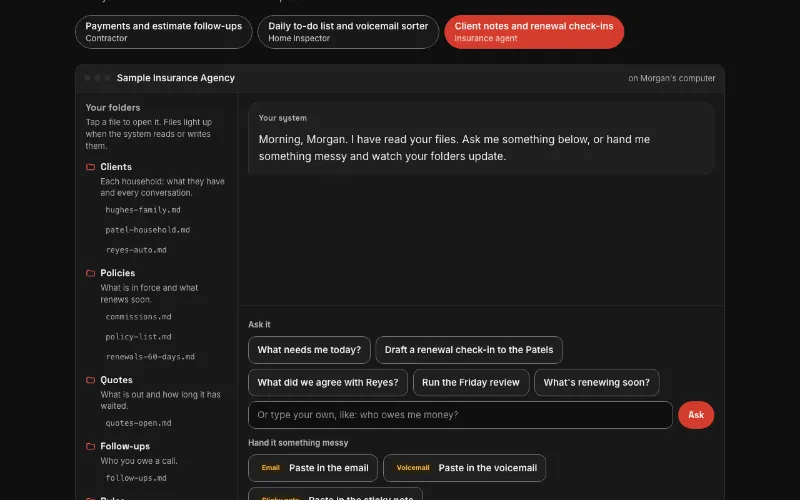
Task: Click the Sample Insurance Agency title
Action: pyautogui.click(x=176, y=78)
